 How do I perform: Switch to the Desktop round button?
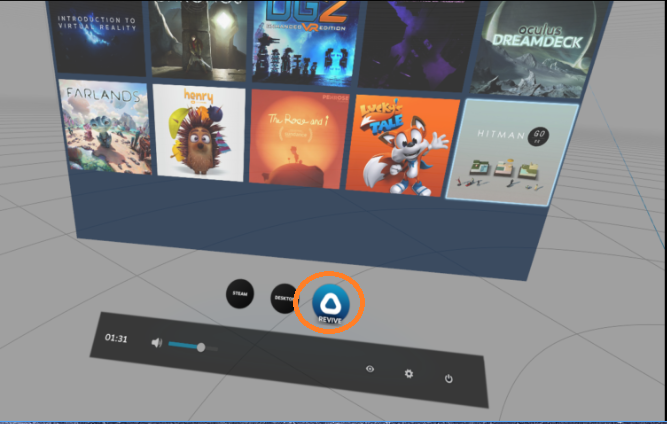click(x=284, y=298)
